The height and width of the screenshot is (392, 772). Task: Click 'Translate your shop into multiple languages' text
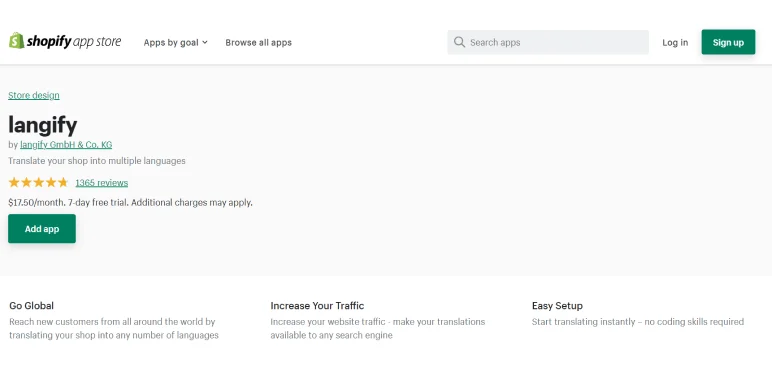tap(97, 161)
